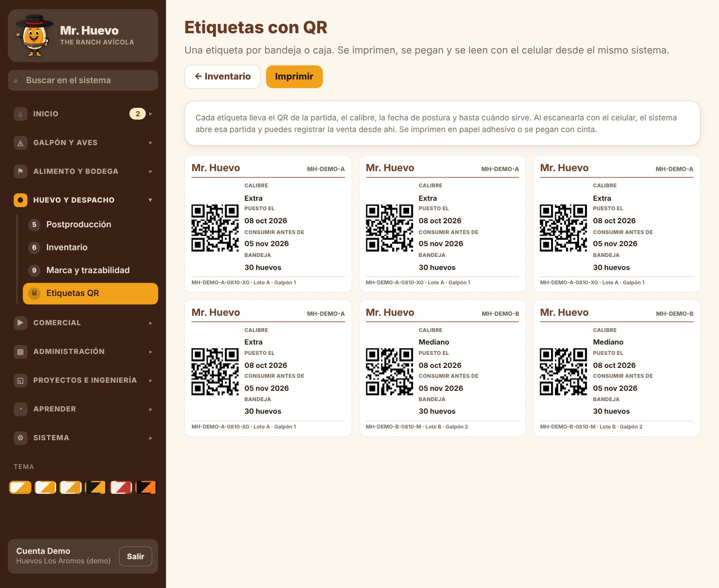Click the Administración section icon
The width and height of the screenshot is (719, 588).
point(20,352)
